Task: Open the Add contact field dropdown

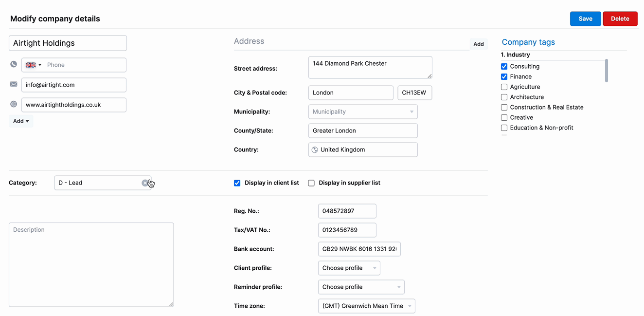Action: pyautogui.click(x=21, y=121)
